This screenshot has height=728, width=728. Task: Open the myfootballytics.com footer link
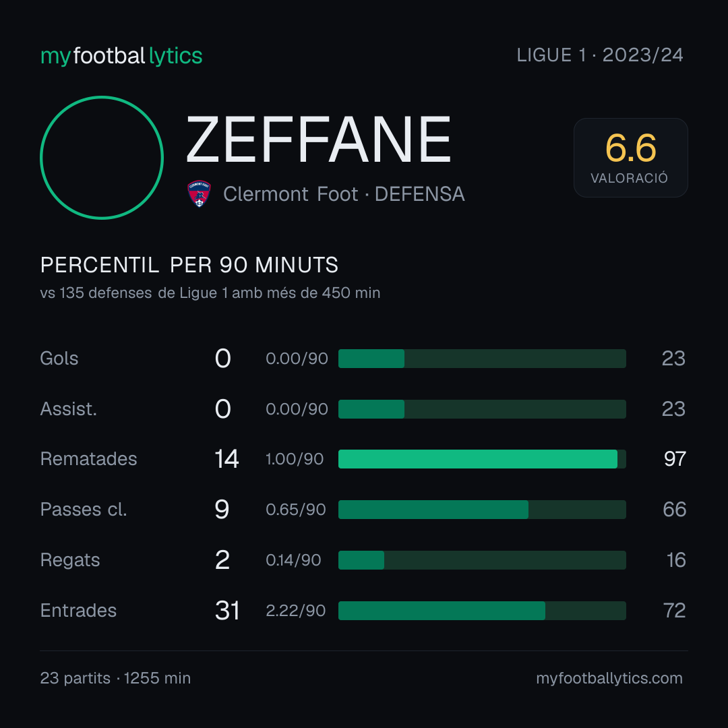609,678
